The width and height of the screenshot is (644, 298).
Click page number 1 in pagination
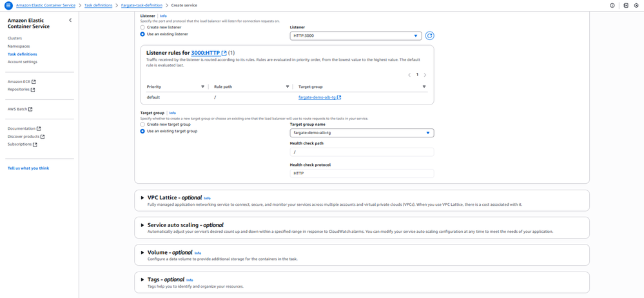(417, 75)
